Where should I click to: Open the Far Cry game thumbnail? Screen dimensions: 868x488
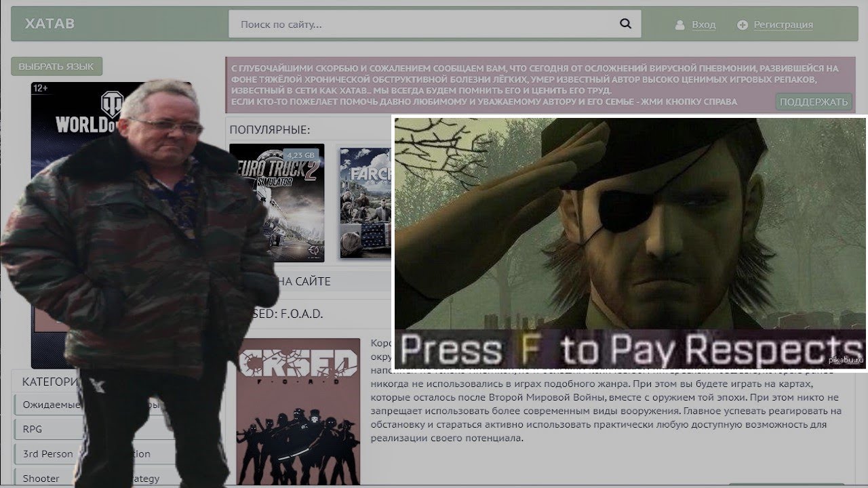click(x=366, y=203)
